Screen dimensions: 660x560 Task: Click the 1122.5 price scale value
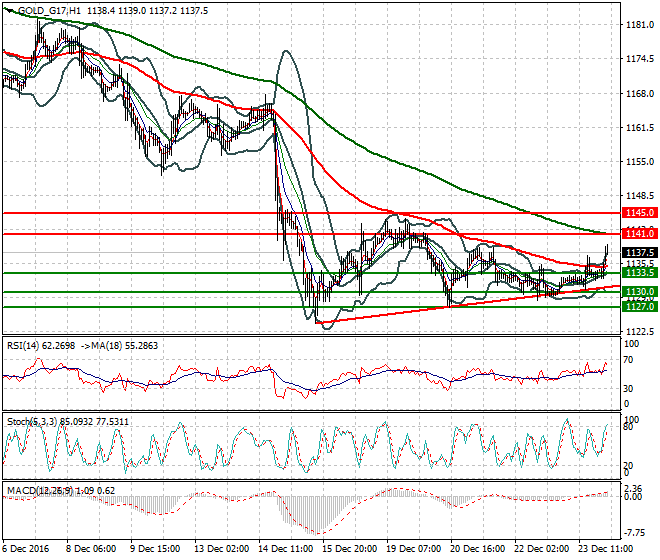(x=640, y=332)
